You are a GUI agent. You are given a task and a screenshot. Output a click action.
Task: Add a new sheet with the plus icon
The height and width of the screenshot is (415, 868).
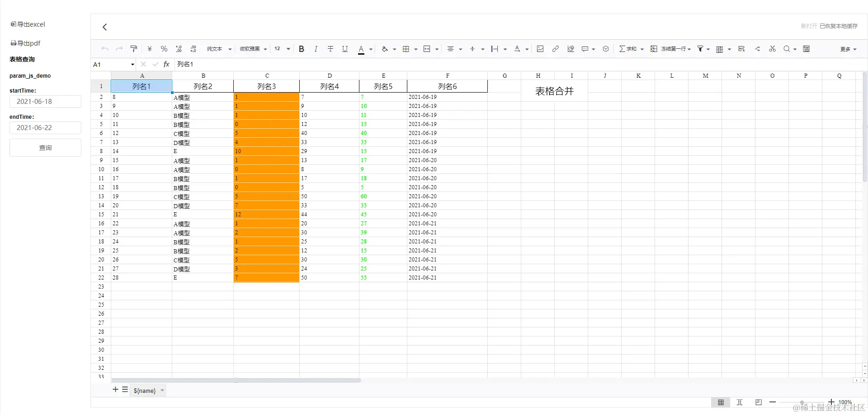(x=115, y=390)
